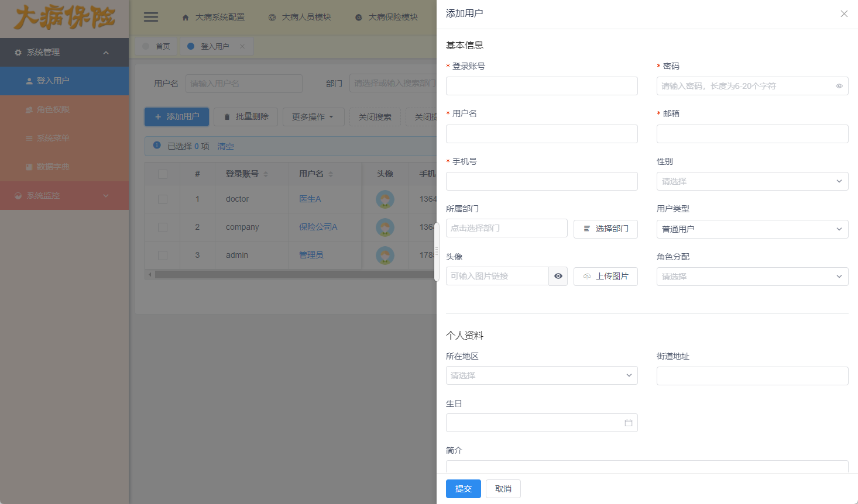Open the 性别 dropdown

(x=752, y=181)
